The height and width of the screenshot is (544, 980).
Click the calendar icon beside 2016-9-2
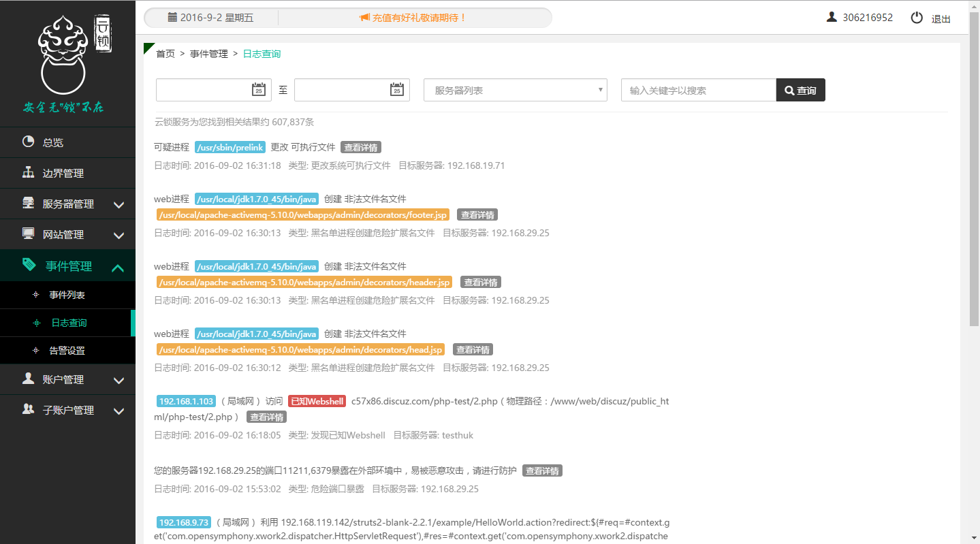[172, 17]
